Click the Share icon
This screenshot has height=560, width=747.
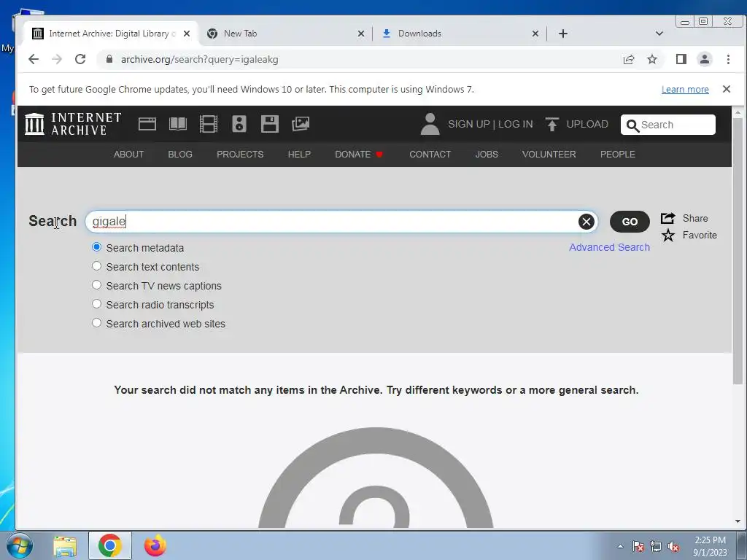668,218
